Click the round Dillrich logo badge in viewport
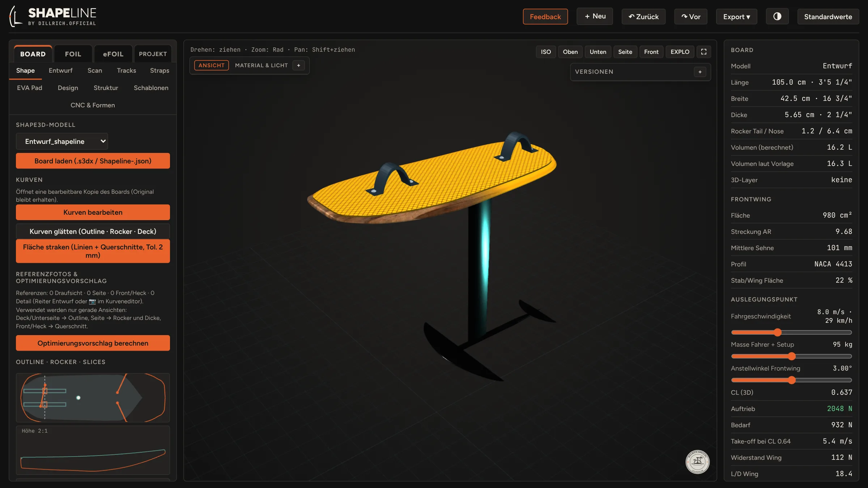This screenshot has height=488, width=868. (698, 462)
